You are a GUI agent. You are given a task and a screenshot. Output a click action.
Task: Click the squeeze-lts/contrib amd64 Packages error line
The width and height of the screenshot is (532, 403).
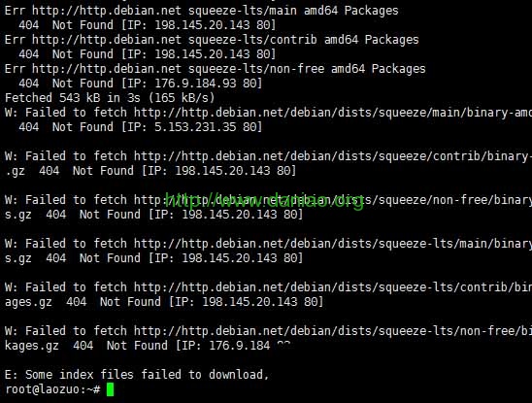(212, 40)
